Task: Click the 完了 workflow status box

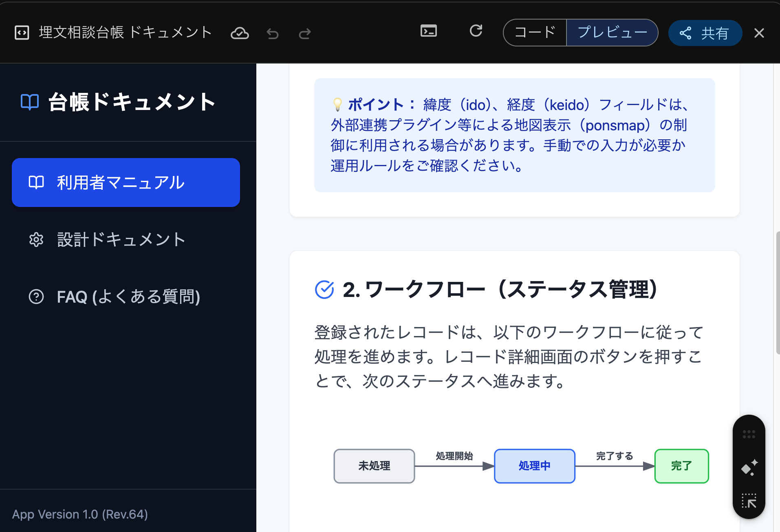Action: [681, 466]
